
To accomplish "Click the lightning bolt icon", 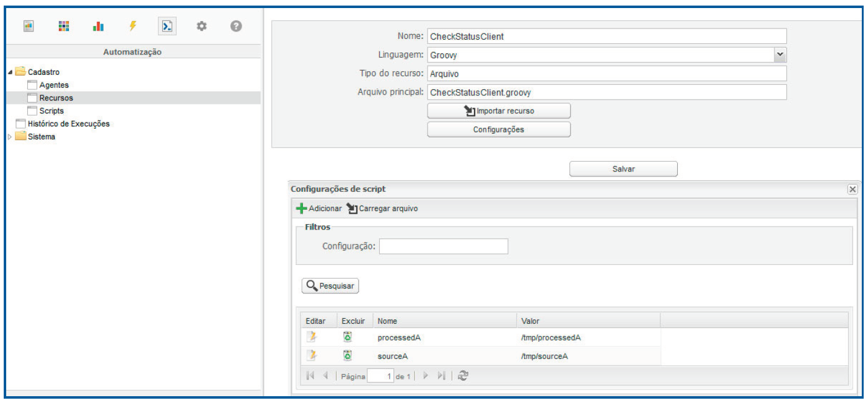I will [133, 26].
